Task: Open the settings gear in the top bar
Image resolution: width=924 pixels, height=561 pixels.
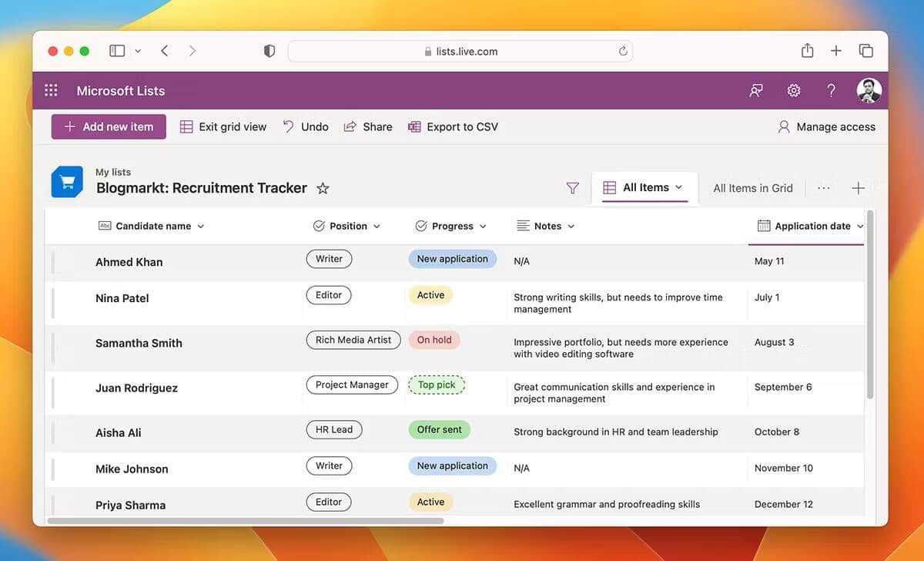Action: (x=793, y=90)
